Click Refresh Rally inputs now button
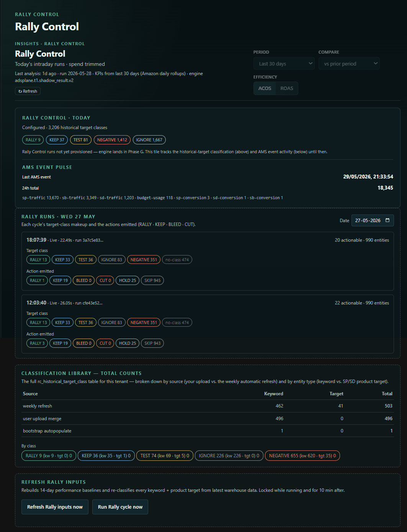Viewport: 407px width, 532px height. (x=55, y=507)
